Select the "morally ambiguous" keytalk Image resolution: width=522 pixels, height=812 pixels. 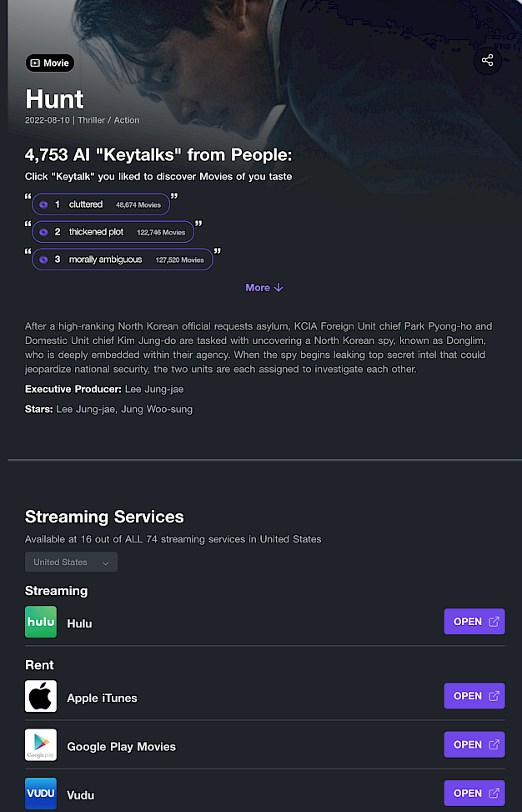[x=123, y=260]
